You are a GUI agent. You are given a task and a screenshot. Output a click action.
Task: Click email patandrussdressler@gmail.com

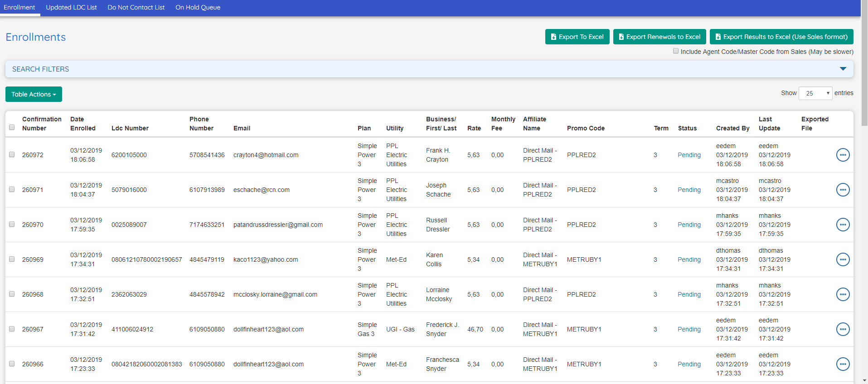click(278, 225)
